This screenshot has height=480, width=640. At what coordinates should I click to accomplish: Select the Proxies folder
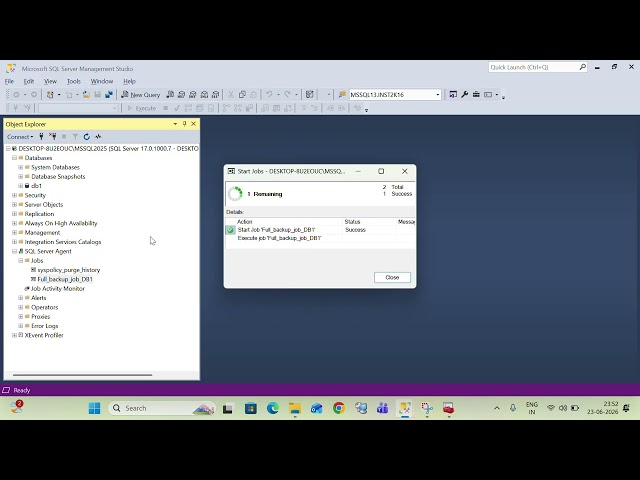click(x=40, y=317)
